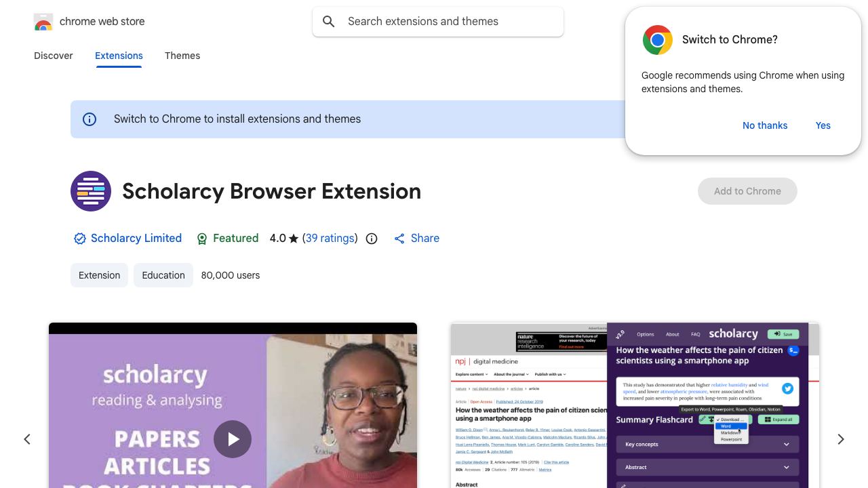Select the Extensions tab
This screenshot has width=868, height=488.
coord(119,56)
